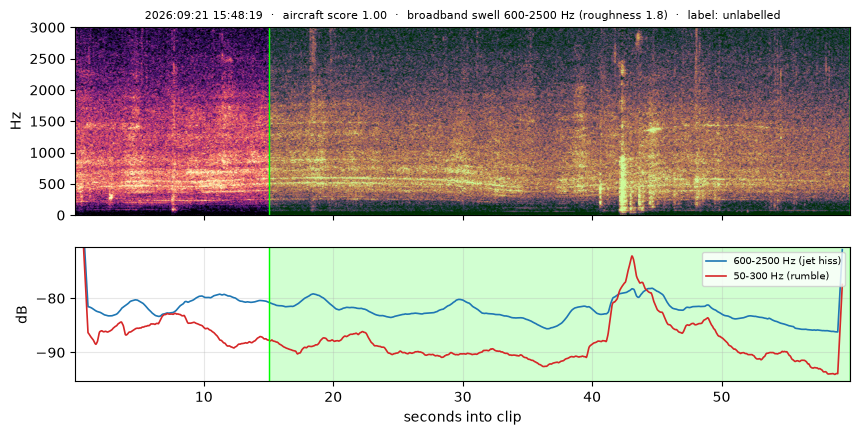Click the 500 tick label on Hz axis

click(53, 184)
